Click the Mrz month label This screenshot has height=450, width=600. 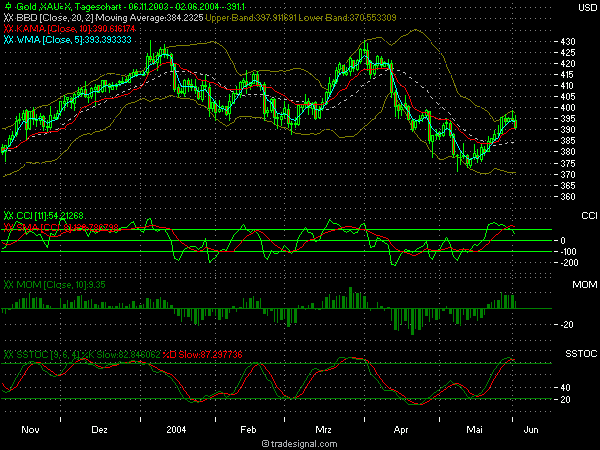[323, 430]
